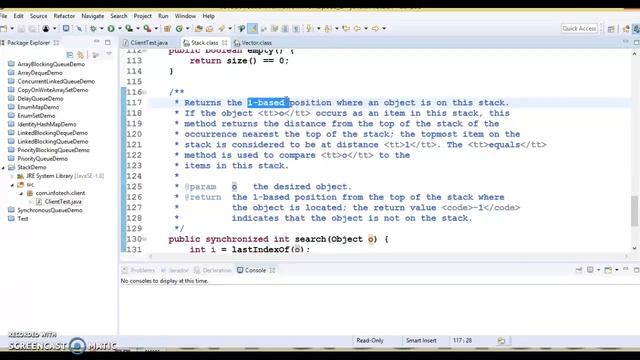640x360 pixels.
Task: Click the Back navigation arrow
Action: click(358, 29)
